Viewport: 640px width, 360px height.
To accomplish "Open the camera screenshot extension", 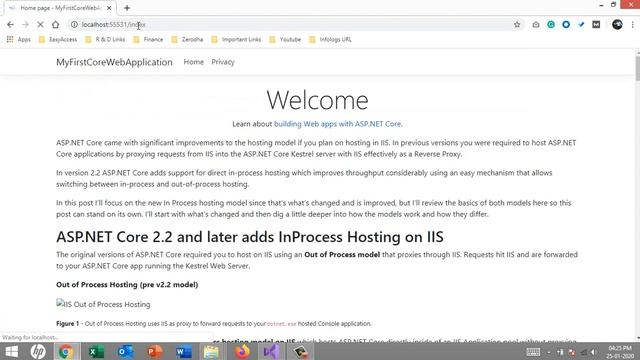I will click(x=536, y=24).
